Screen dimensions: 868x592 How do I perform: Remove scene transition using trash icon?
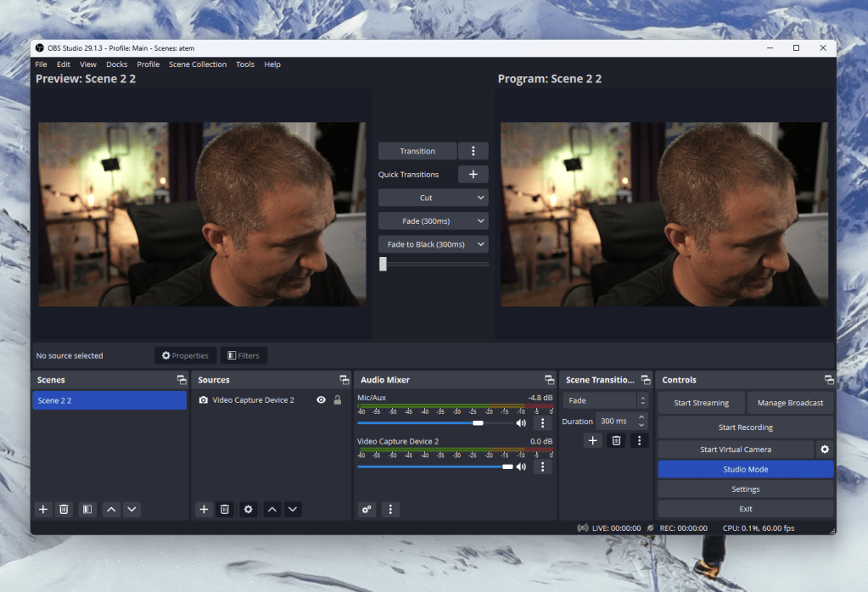(x=616, y=440)
